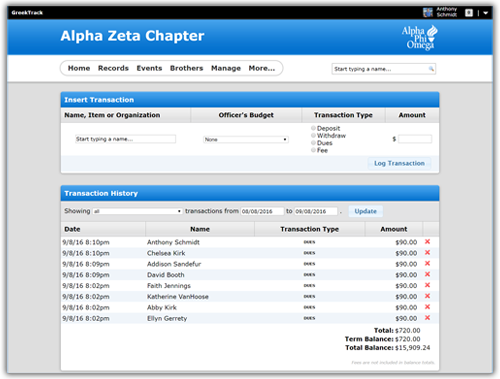Sort by history Transaction Type header
Image resolution: width=500 pixels, height=379 pixels.
pyautogui.click(x=310, y=229)
